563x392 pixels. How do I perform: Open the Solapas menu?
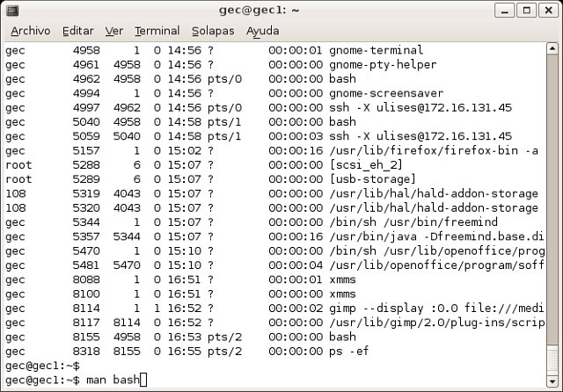pos(212,31)
